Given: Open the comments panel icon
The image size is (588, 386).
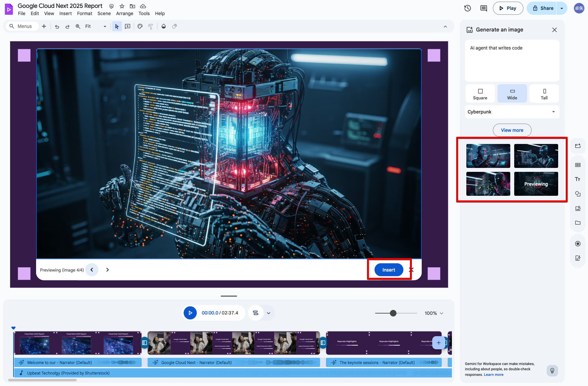Looking at the screenshot, I should click(x=483, y=8).
